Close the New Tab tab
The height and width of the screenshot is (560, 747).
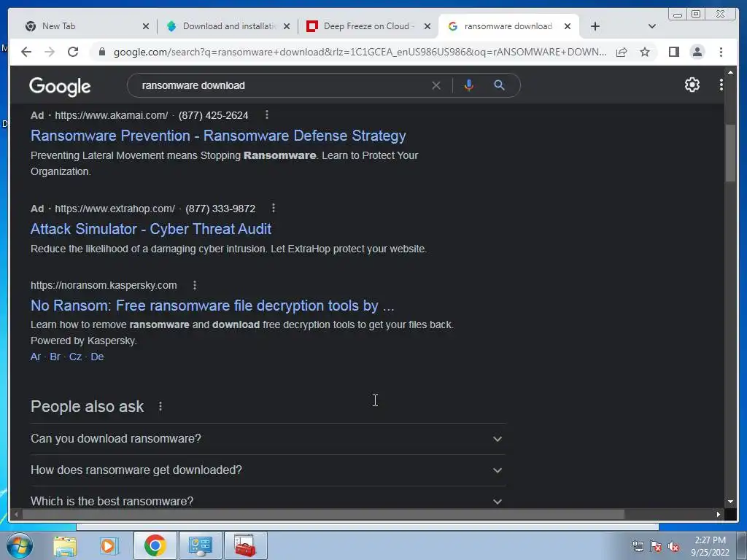(x=146, y=27)
